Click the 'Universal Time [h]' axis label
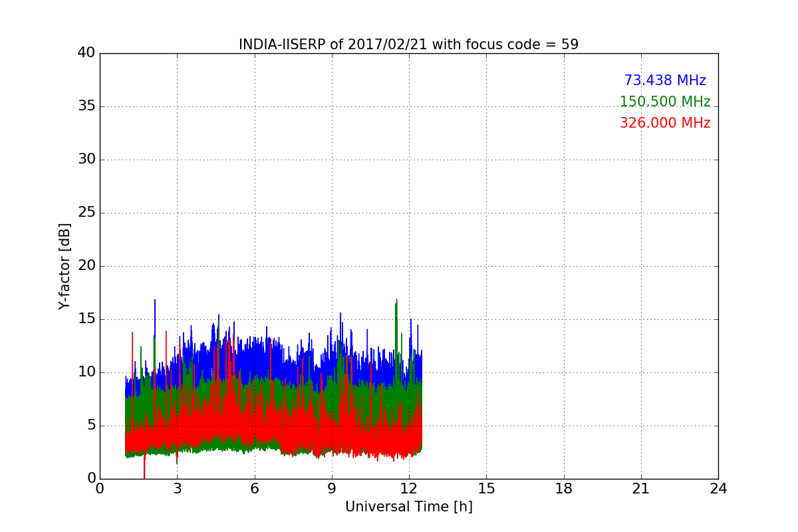This screenshot has height=532, width=798. (408, 507)
